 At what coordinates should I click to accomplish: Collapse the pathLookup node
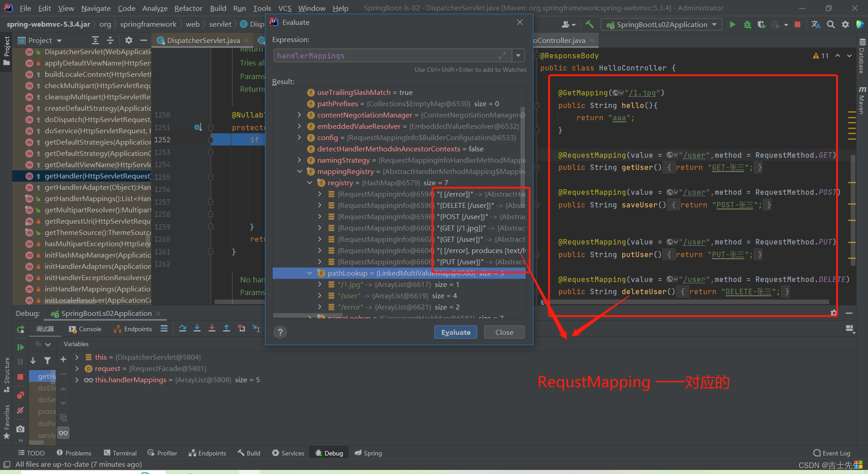click(310, 273)
